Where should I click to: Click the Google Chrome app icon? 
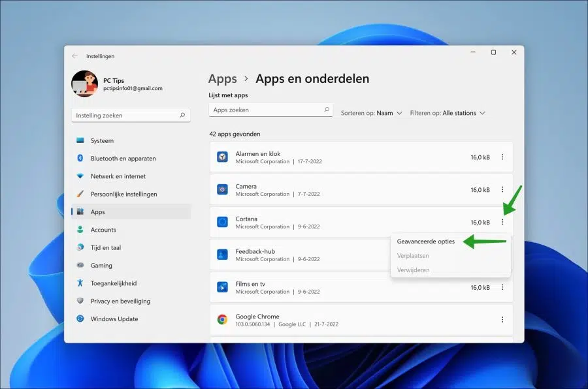coord(222,320)
